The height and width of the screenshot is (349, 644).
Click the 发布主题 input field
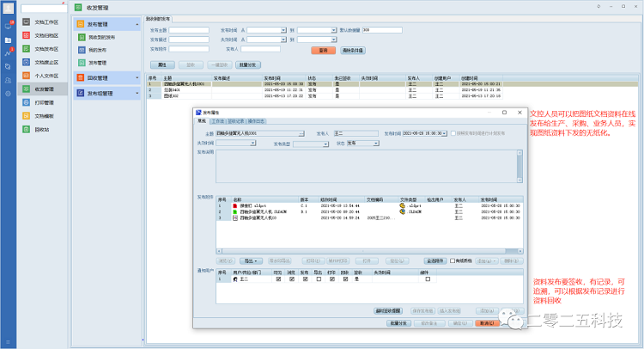point(189,30)
